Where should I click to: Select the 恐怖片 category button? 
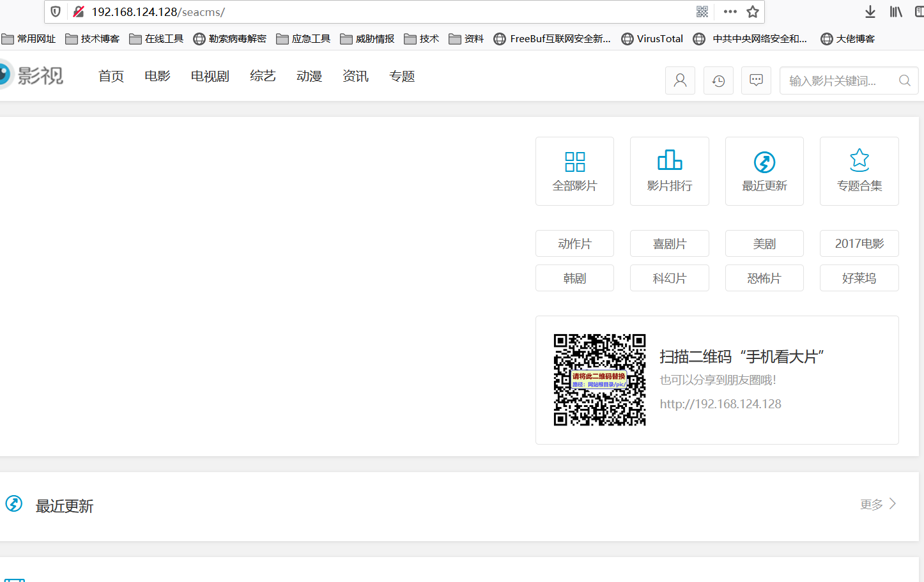click(764, 278)
